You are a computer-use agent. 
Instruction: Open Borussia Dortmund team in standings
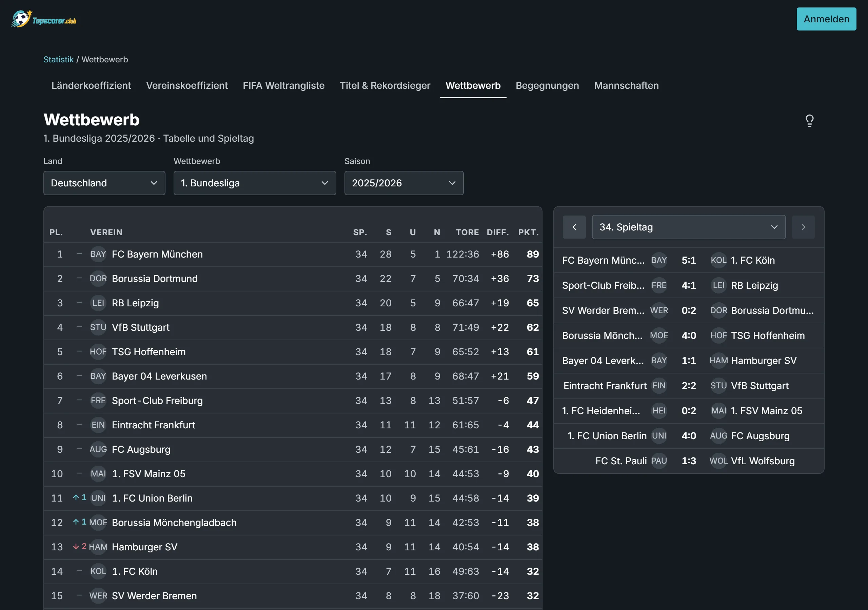click(155, 279)
